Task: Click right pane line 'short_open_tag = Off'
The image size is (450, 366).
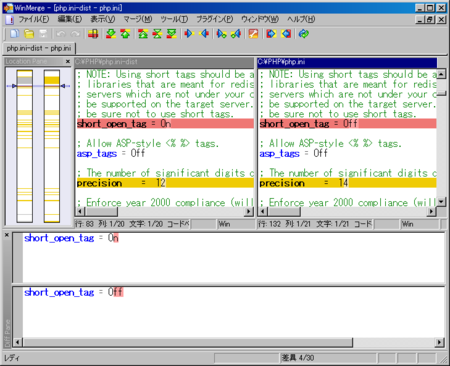Action: (x=348, y=124)
